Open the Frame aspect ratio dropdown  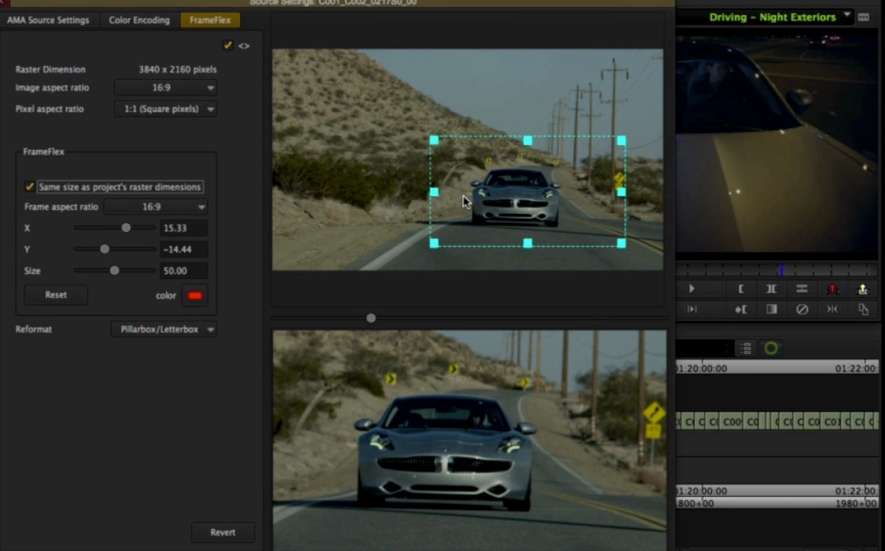(x=155, y=207)
